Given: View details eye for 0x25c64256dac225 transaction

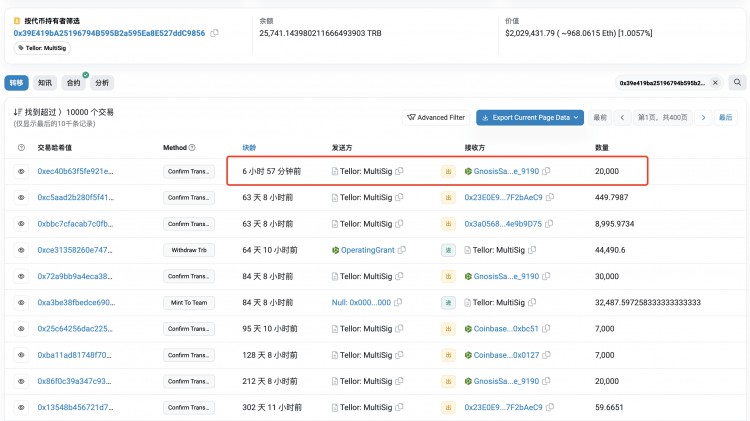Looking at the screenshot, I should 21,329.
